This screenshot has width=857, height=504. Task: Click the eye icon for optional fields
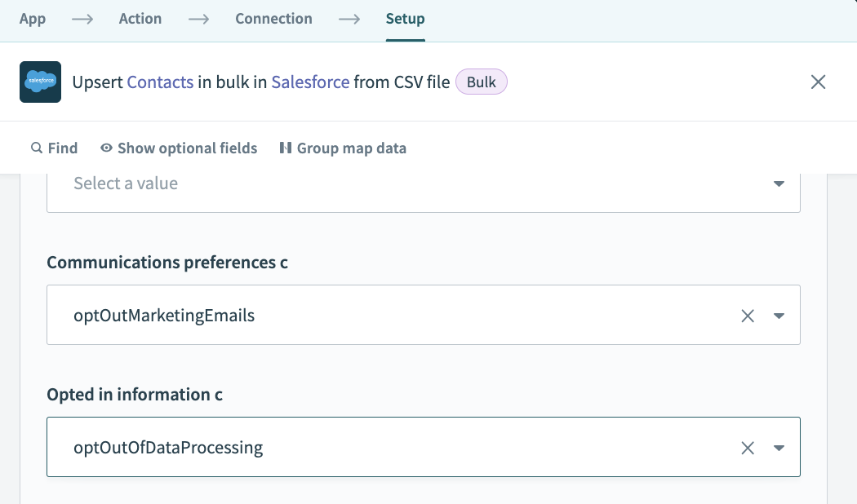point(106,148)
